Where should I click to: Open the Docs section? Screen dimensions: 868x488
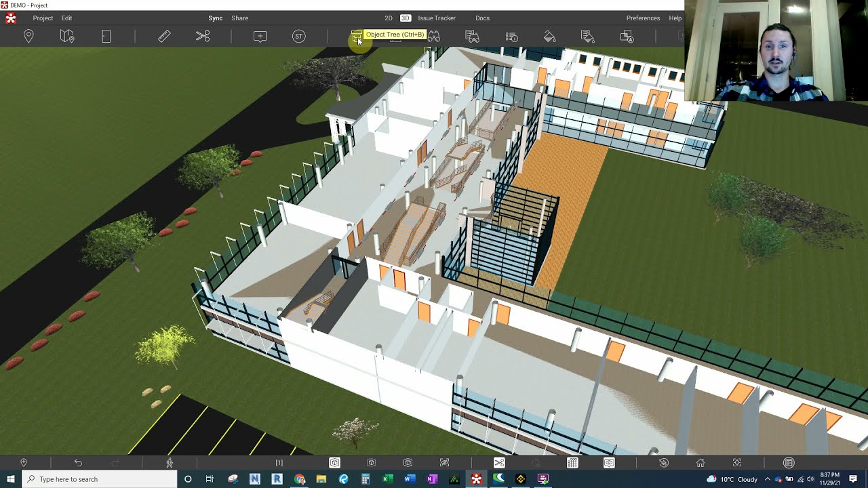[x=482, y=18]
